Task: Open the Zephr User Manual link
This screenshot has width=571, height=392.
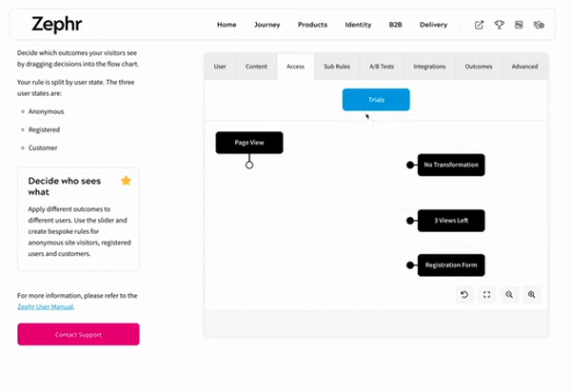Action: coord(46,306)
